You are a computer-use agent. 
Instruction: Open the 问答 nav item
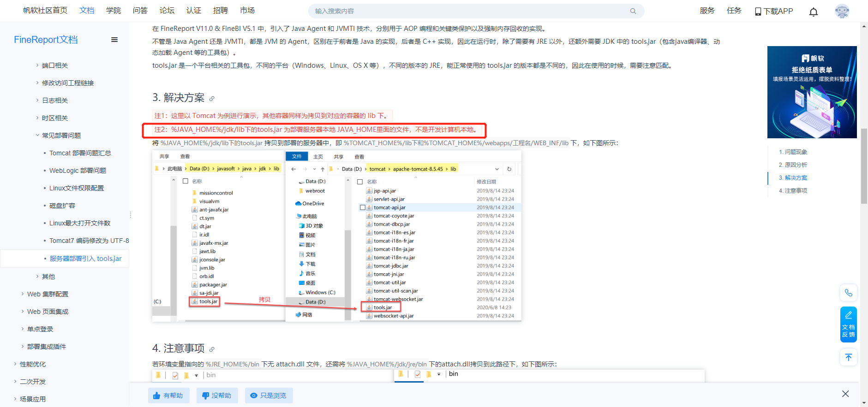[140, 11]
